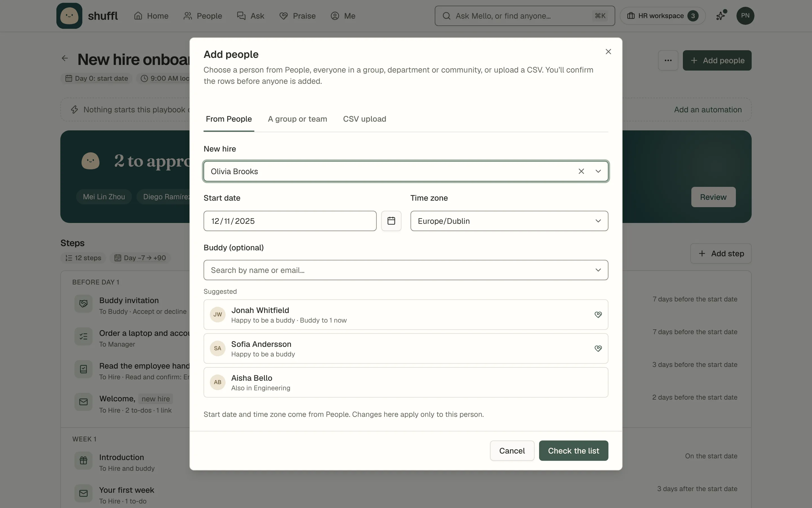Open Ask in top navigation
Viewport: 812px width, 508px height.
click(251, 16)
